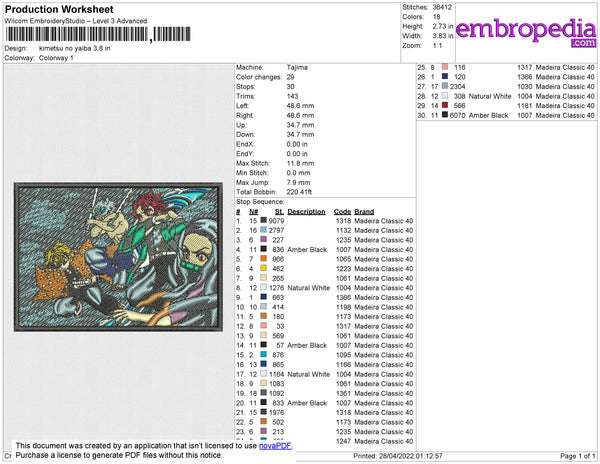Viewport: 600px width, 464px height.
Task: Click the Width value 3.83 in
Action: (443, 36)
